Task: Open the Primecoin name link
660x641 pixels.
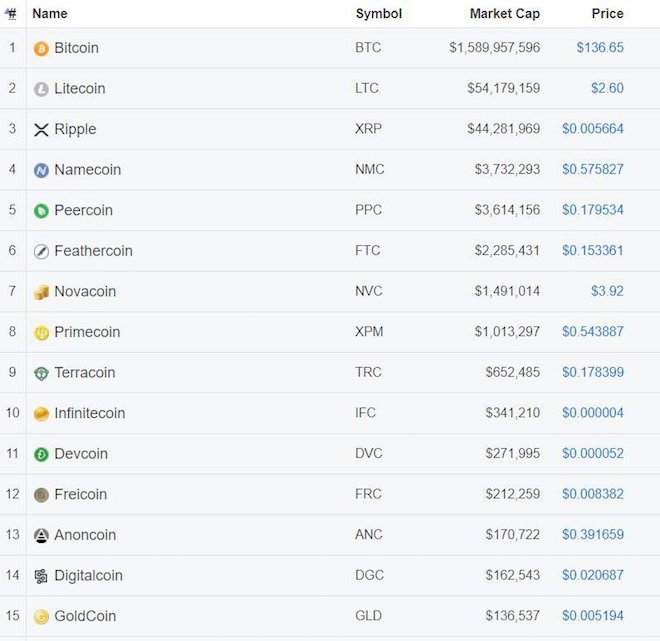Action: tap(87, 332)
